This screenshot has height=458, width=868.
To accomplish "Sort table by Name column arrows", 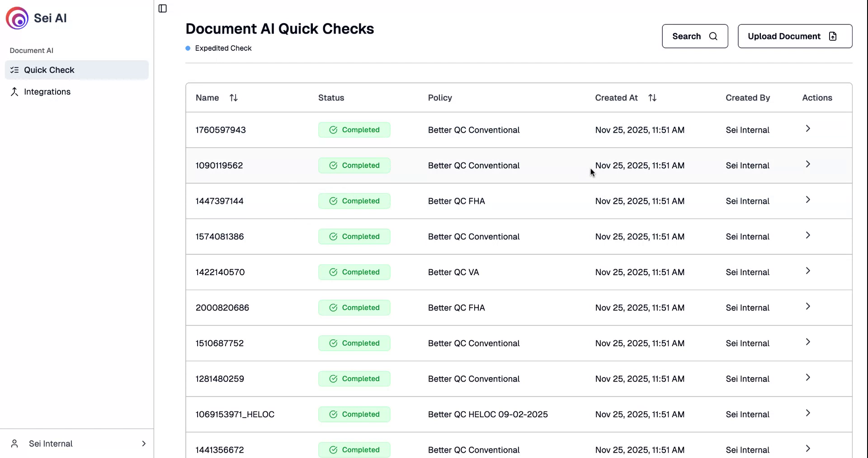I will [x=233, y=98].
